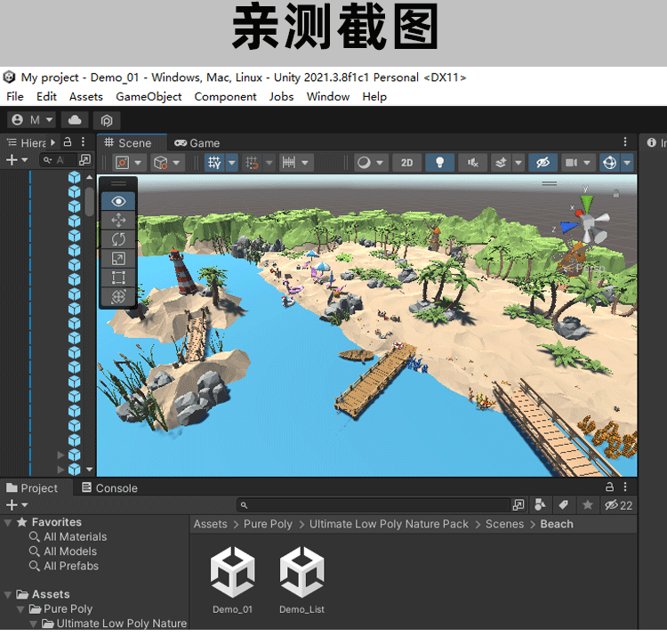The width and height of the screenshot is (667, 644).
Task: Search by type filter icon in Project
Action: (540, 505)
